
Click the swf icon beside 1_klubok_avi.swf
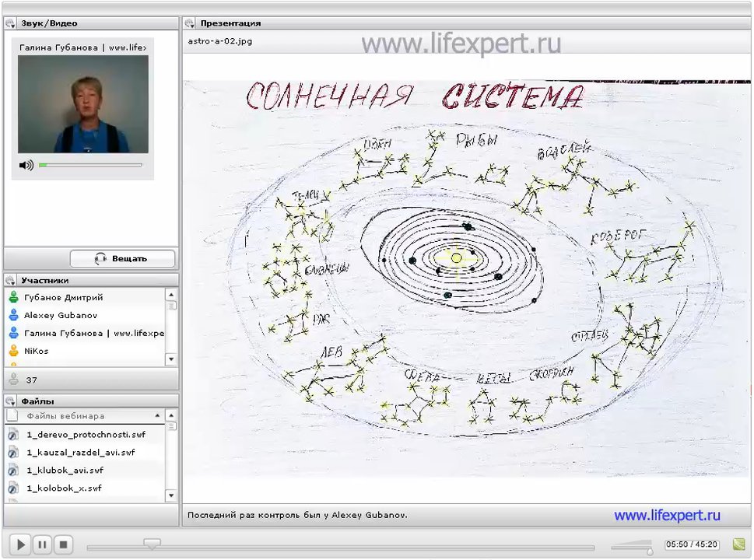13,471
